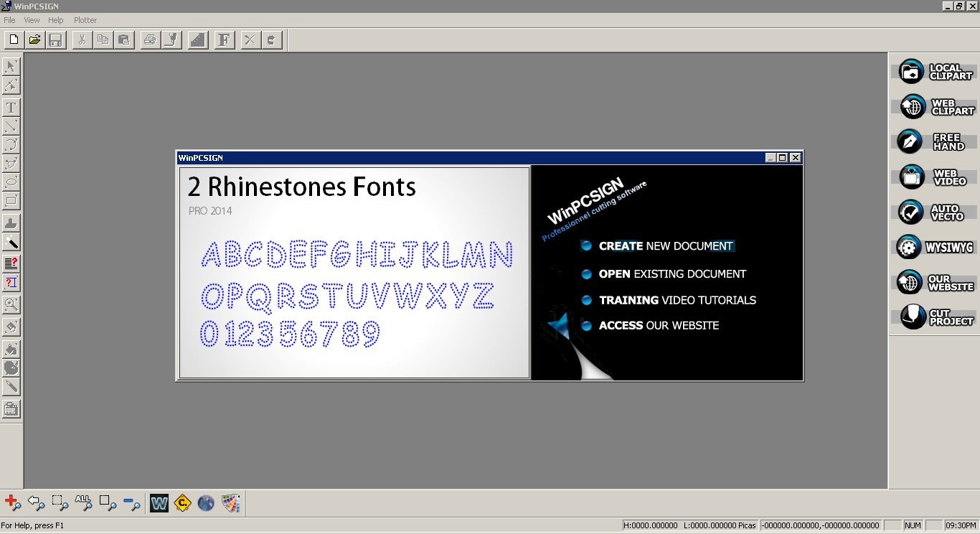Click the Web Video button

pos(935,177)
